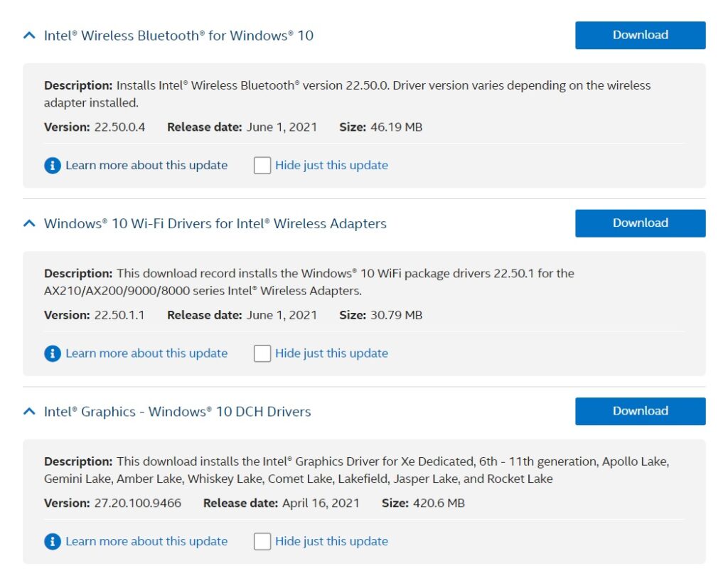
Task: Click the info icon in the Wi-Fi Drivers section
Action: click(x=52, y=353)
